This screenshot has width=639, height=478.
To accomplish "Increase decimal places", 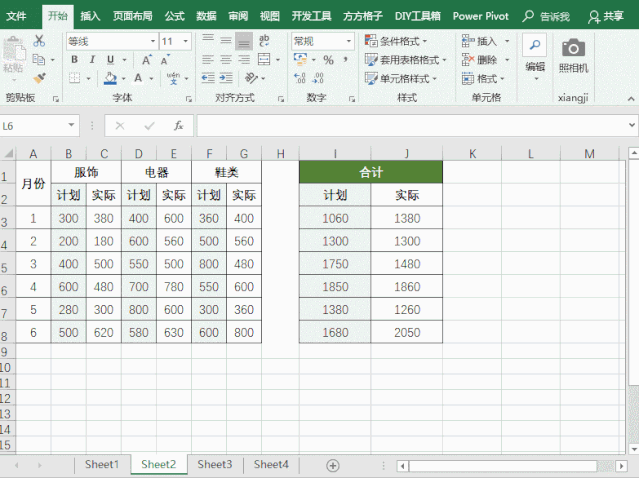I will click(300, 78).
